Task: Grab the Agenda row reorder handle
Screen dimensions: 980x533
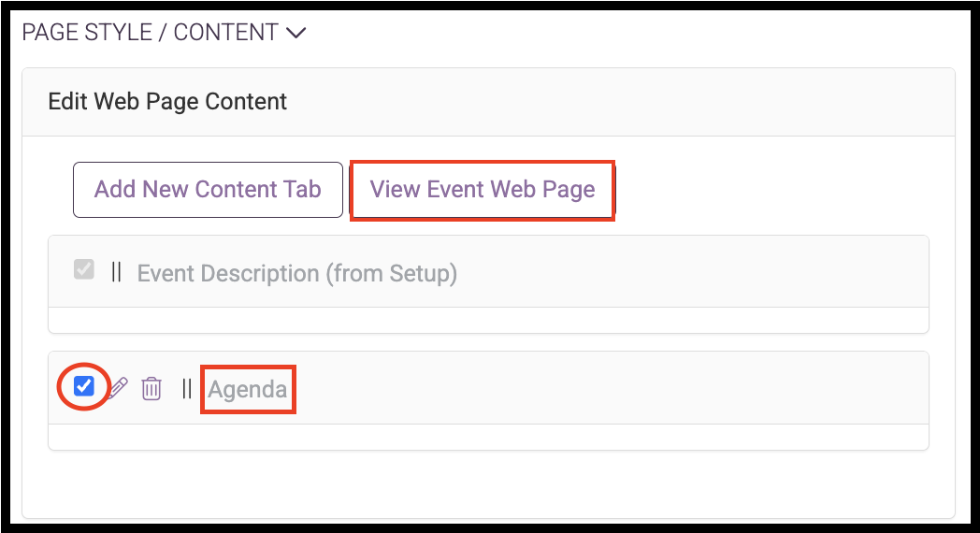Action: (186, 389)
